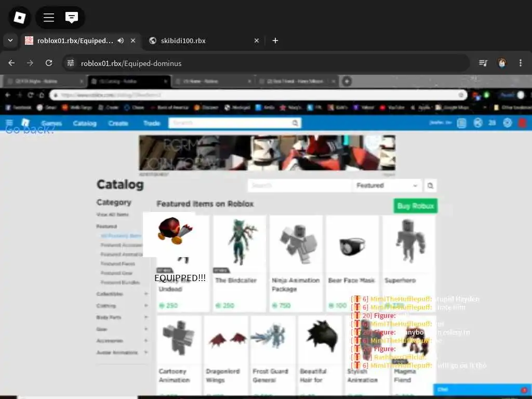Close the skibidi100.rbx tab
The width and height of the screenshot is (532, 399).
pos(257,41)
